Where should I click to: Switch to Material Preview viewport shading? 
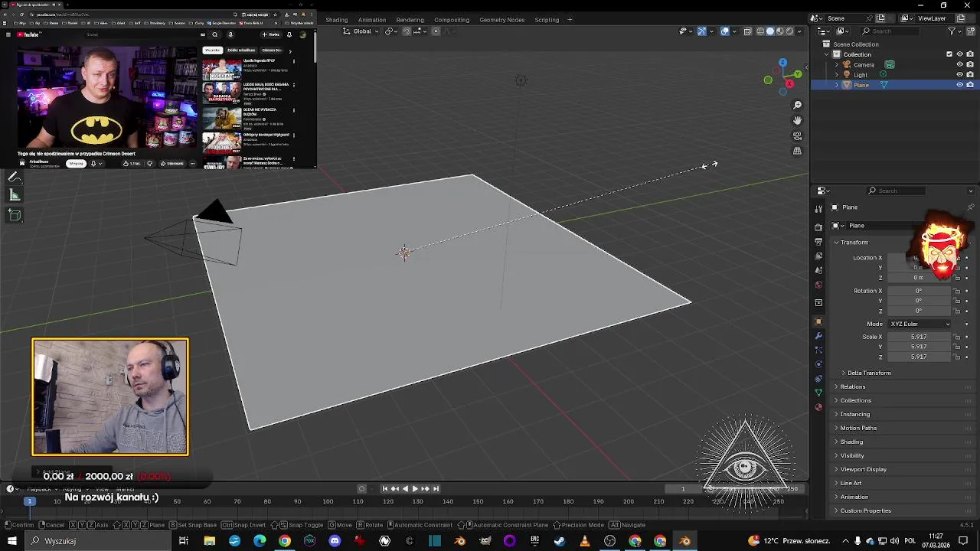click(780, 31)
